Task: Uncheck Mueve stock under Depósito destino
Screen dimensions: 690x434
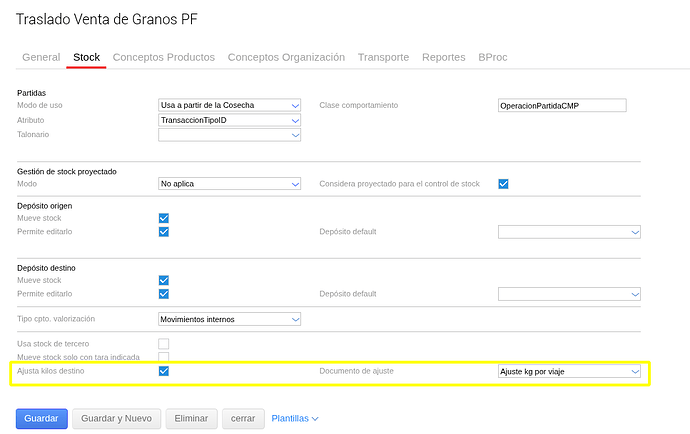Action: [164, 280]
